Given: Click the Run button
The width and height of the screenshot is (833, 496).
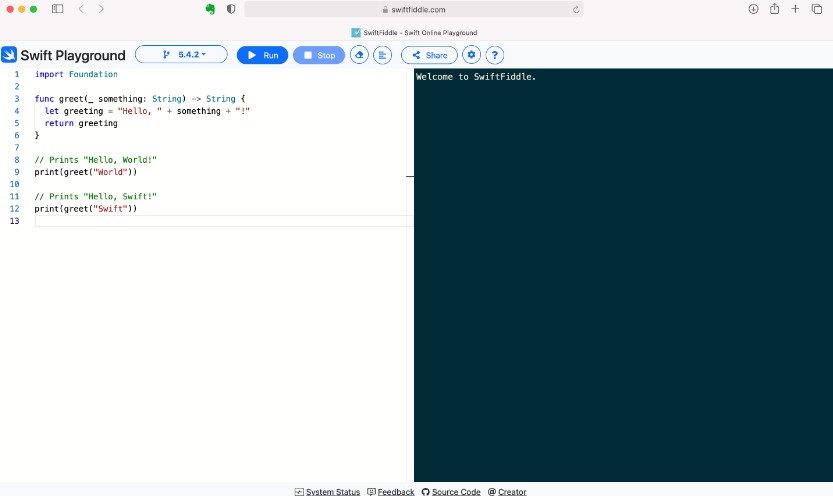Looking at the screenshot, I should click(x=262, y=55).
